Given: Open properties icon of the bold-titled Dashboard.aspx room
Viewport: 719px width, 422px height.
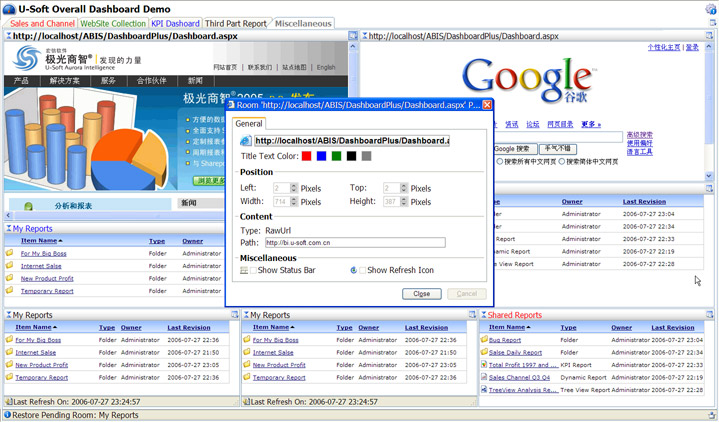Looking at the screenshot, I should pos(352,35).
